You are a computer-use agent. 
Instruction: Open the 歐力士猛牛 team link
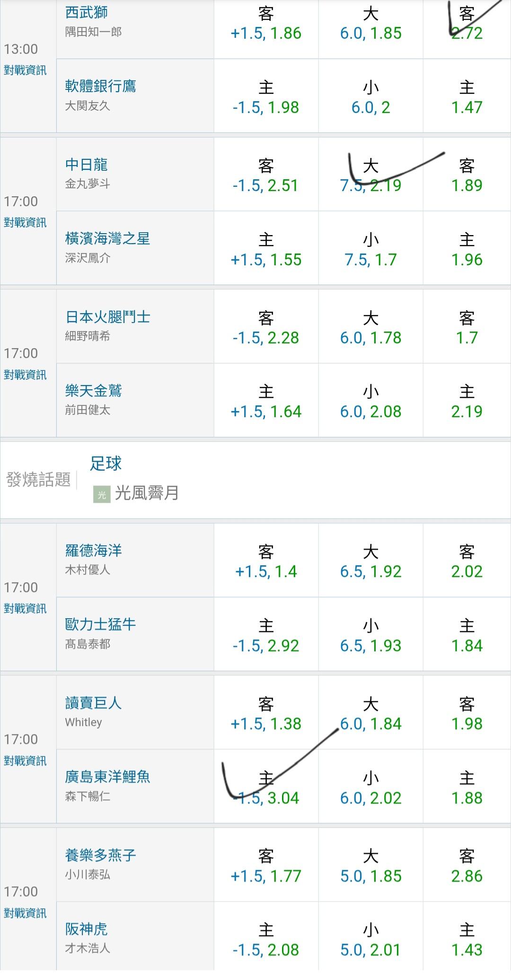coord(101,624)
